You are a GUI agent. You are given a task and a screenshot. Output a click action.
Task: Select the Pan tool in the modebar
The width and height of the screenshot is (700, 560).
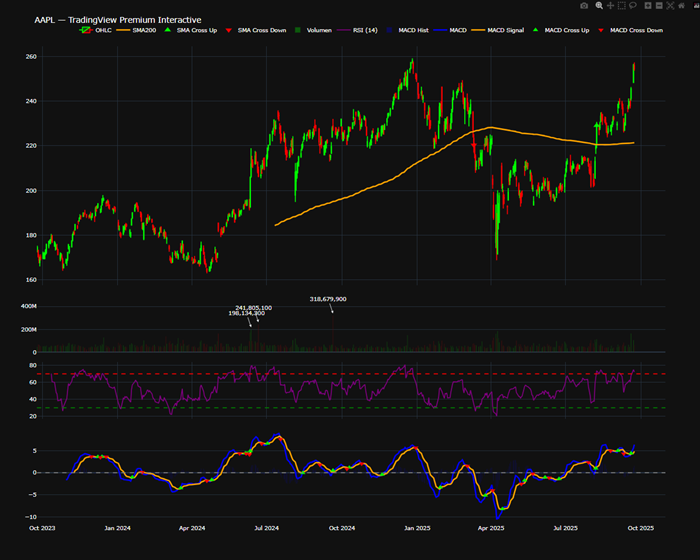pyautogui.click(x=610, y=6)
